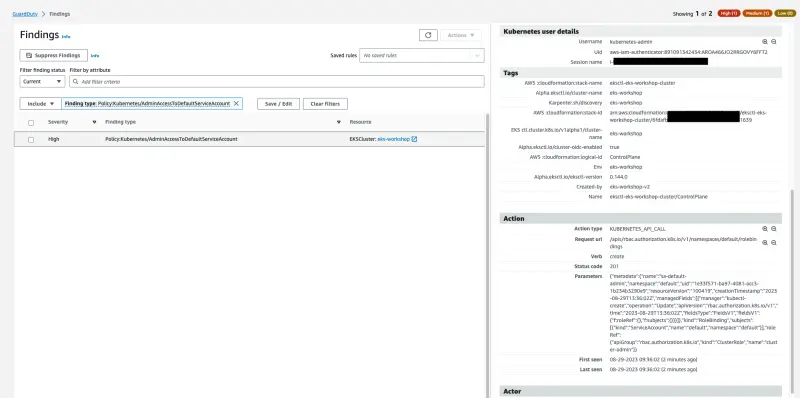Zoom-out exclude icon beside Request url
Image resolution: width=800 pixels, height=398 pixels.
tap(773, 243)
